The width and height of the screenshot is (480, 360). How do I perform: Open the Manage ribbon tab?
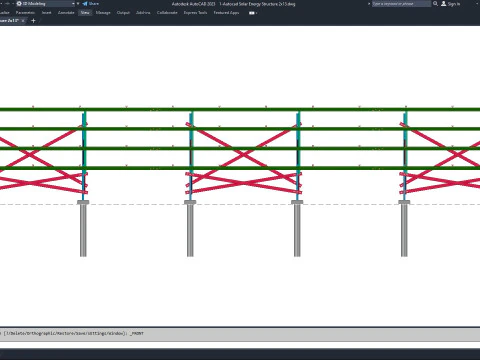coord(103,13)
